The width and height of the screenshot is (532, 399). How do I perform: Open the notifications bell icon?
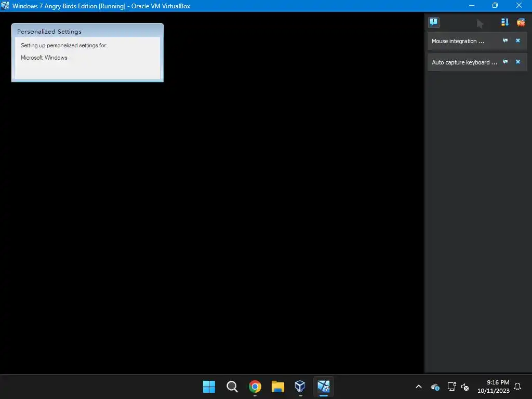517,387
